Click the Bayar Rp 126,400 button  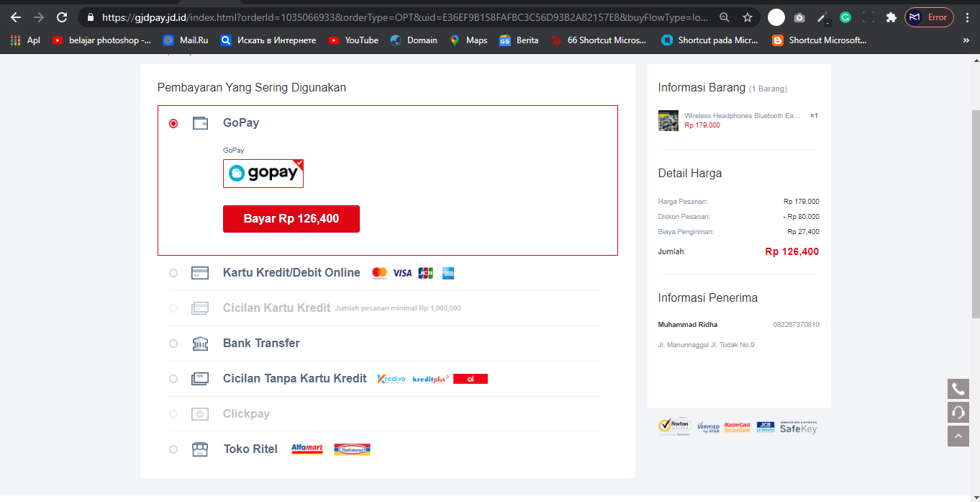coord(291,219)
